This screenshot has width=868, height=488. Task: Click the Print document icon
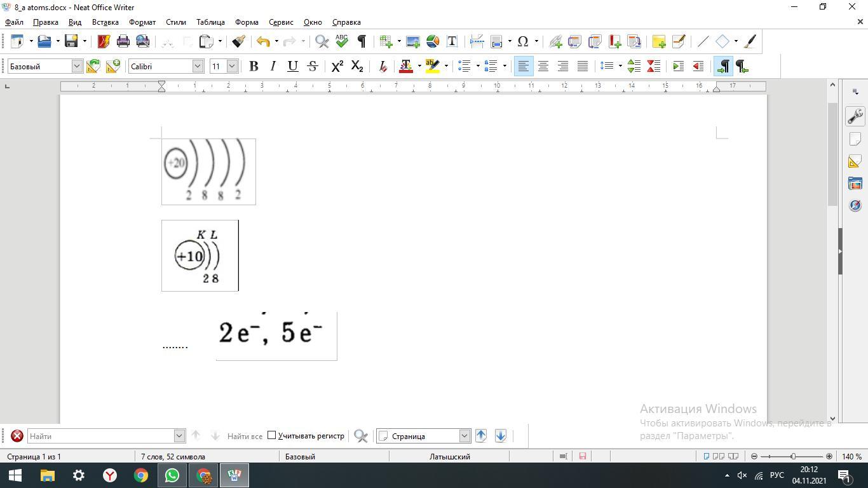tap(123, 41)
